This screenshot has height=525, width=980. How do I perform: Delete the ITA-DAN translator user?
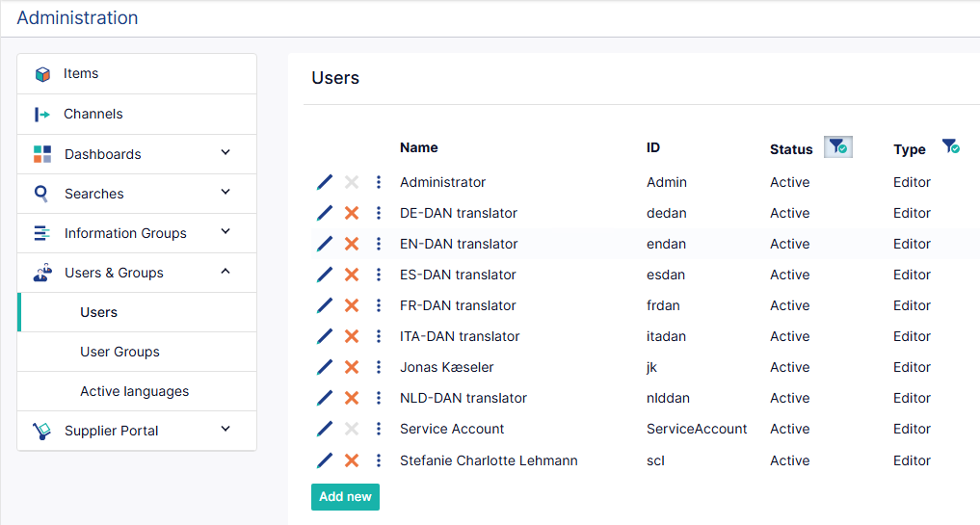click(x=352, y=336)
